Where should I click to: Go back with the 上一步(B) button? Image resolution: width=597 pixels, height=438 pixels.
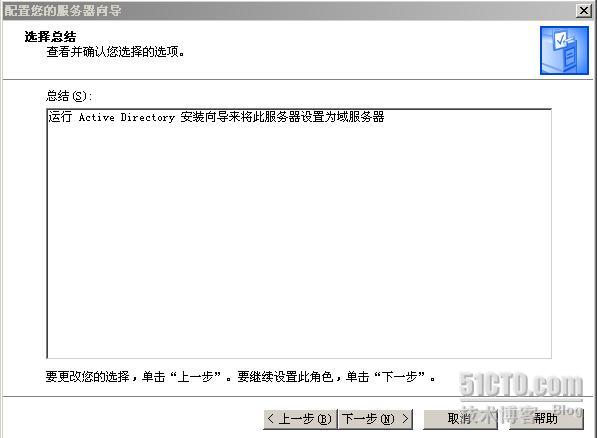[x=300, y=419]
